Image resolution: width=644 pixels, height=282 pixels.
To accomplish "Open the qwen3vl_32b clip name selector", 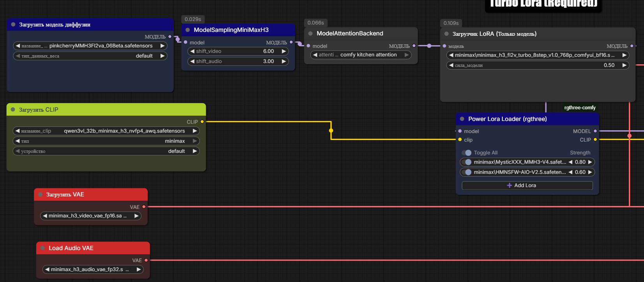I will pyautogui.click(x=106, y=131).
